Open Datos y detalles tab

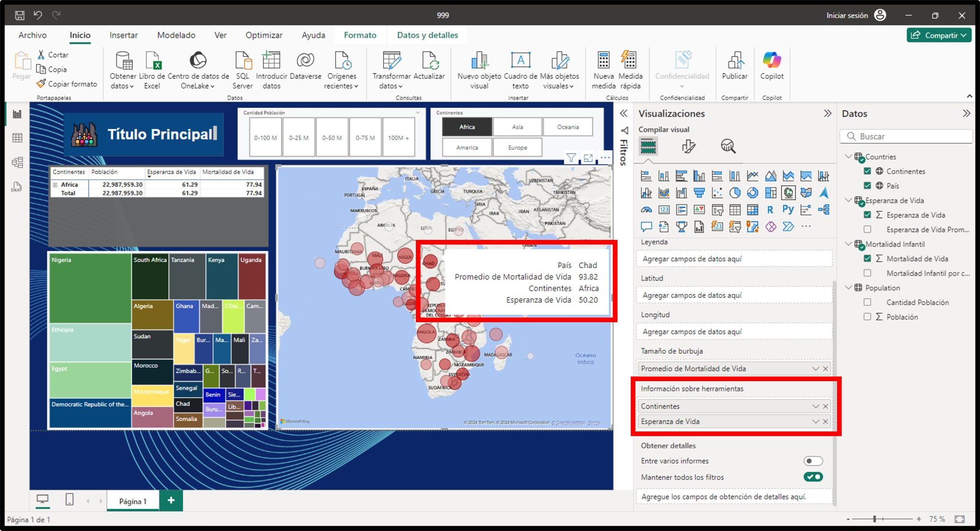tap(427, 35)
